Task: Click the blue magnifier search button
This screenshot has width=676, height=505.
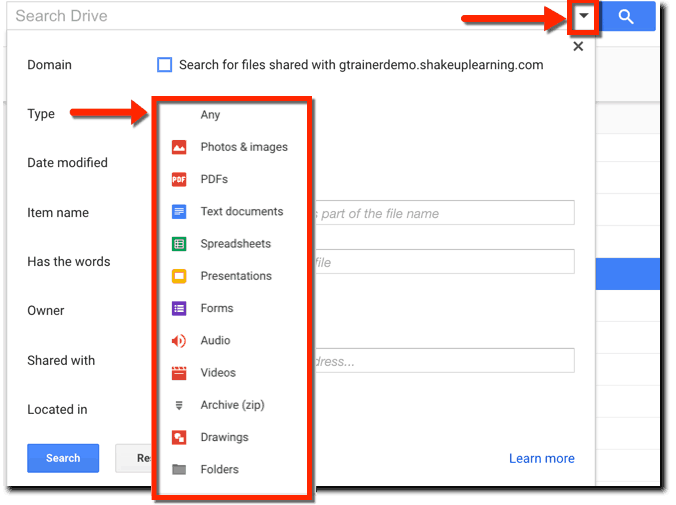Action: tap(627, 17)
